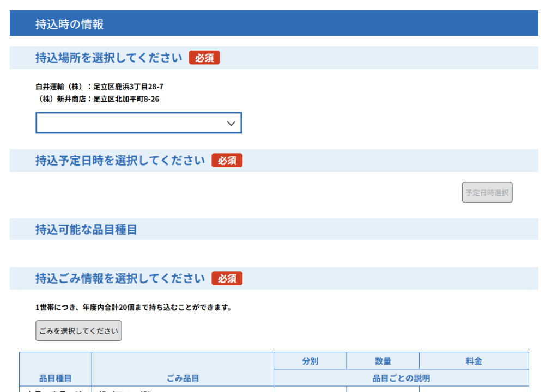558x392 pixels.
Task: Select the 料金 column header
Action: point(474,361)
